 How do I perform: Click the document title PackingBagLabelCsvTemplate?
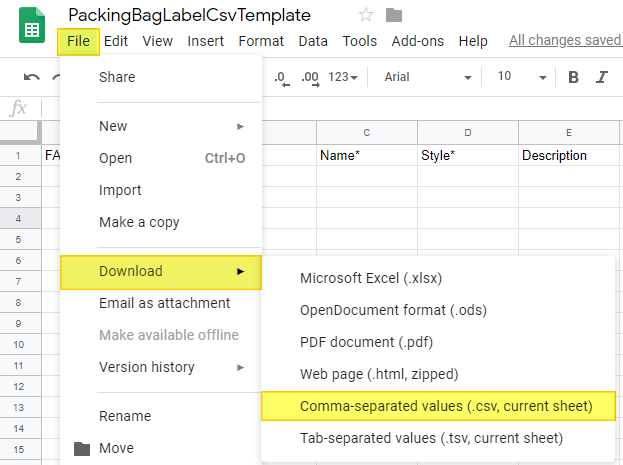coord(189,15)
